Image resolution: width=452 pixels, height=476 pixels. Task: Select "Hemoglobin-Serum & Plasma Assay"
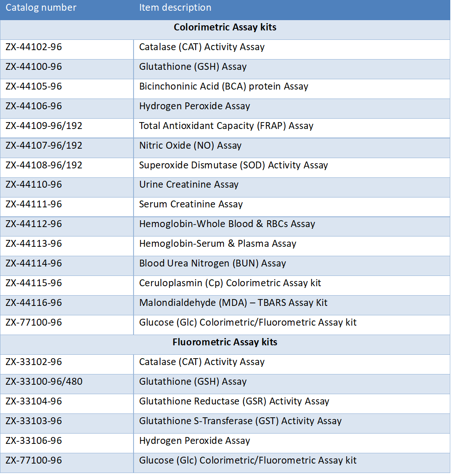(x=217, y=244)
